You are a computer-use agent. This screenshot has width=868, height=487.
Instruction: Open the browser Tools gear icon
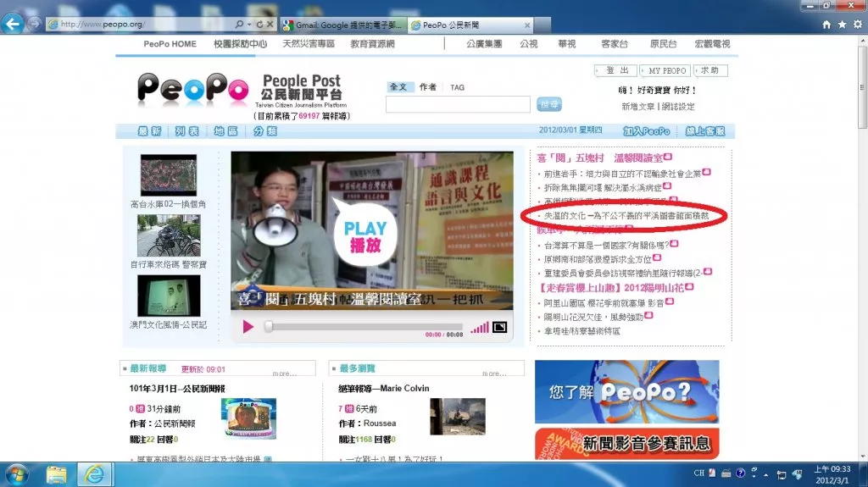pos(858,25)
